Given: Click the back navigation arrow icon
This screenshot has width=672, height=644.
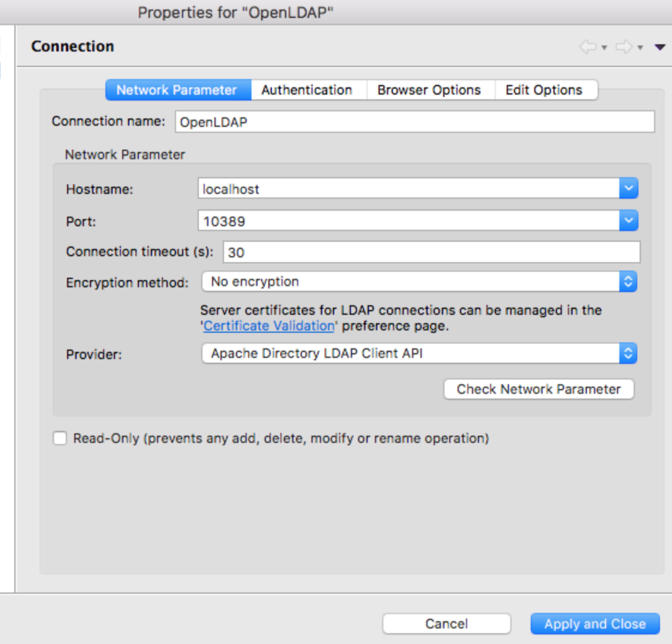Looking at the screenshot, I should tap(589, 47).
